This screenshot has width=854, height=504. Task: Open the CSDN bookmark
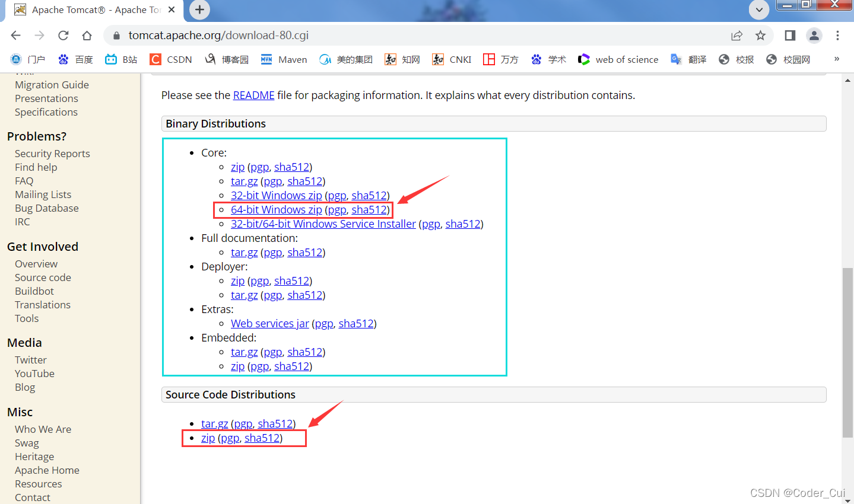click(171, 59)
